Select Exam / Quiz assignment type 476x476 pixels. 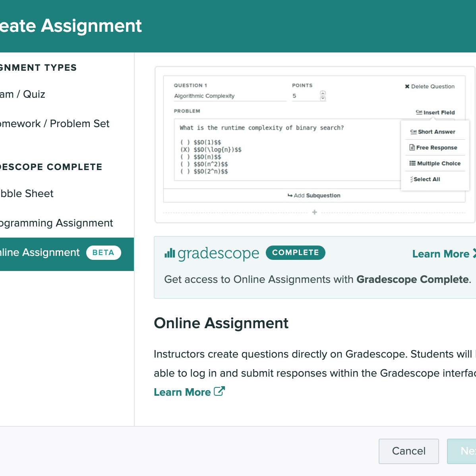[23, 94]
